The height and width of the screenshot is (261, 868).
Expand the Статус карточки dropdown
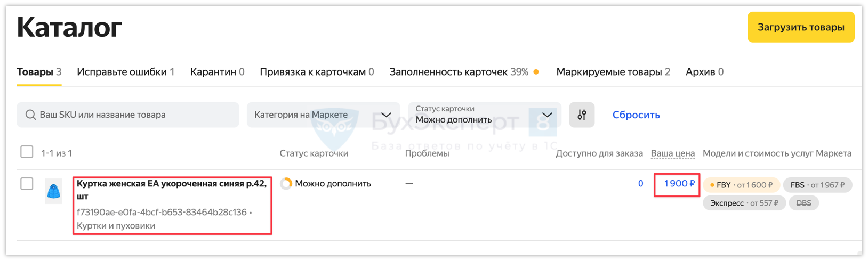click(484, 115)
